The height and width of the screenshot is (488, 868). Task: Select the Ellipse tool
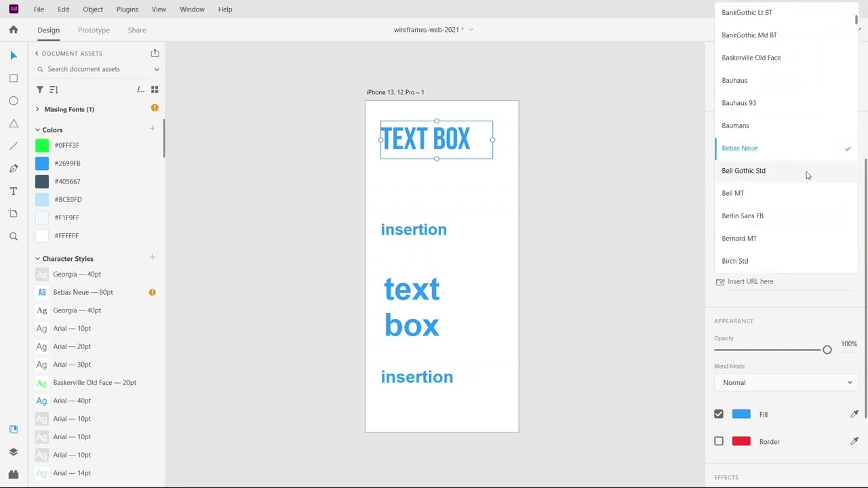pos(14,100)
